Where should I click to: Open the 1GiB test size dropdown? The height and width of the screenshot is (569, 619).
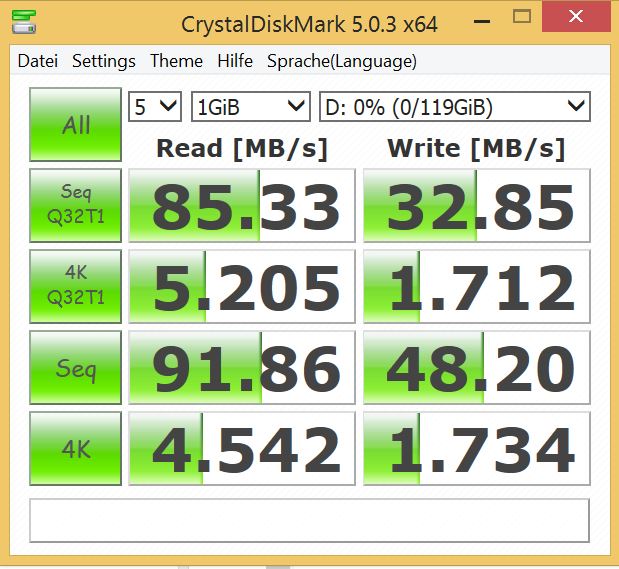tap(251, 106)
